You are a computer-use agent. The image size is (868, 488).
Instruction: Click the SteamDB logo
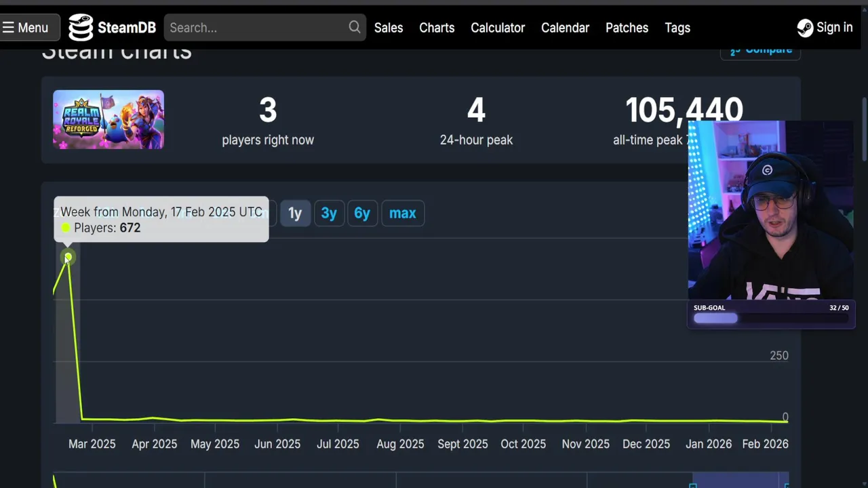click(112, 28)
